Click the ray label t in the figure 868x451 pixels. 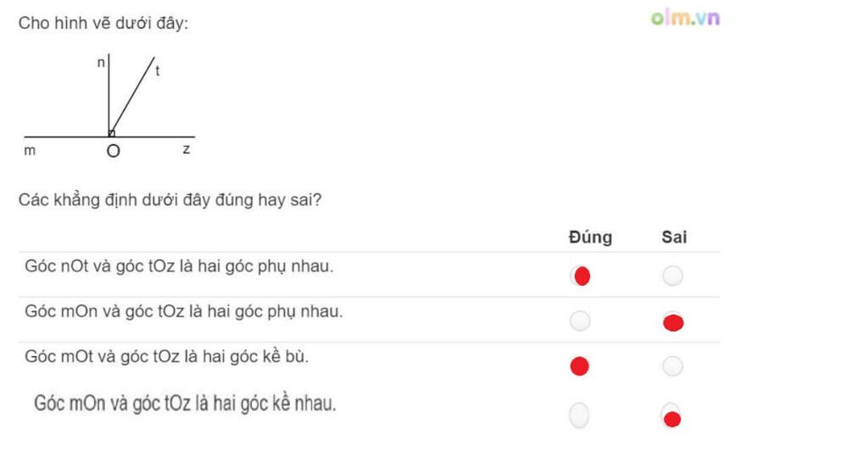click(158, 71)
